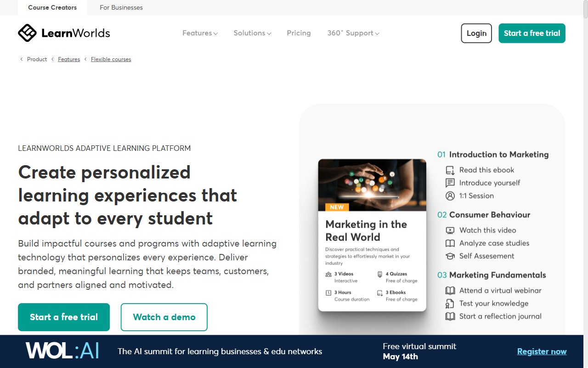Click the video icon beside Watch this video
Screen dimensions: 588x368
tap(450, 230)
